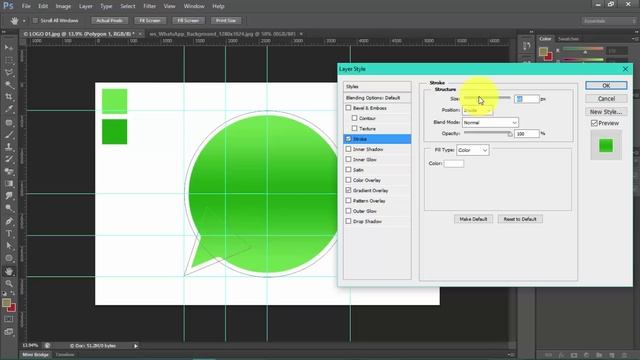Click the Reset to Default button
The height and width of the screenshot is (360, 640).
coord(520,219)
